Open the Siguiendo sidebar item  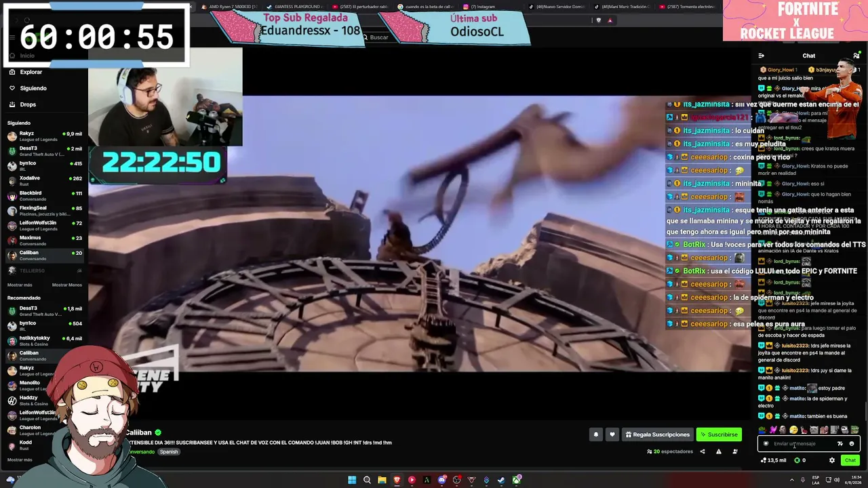click(44, 88)
